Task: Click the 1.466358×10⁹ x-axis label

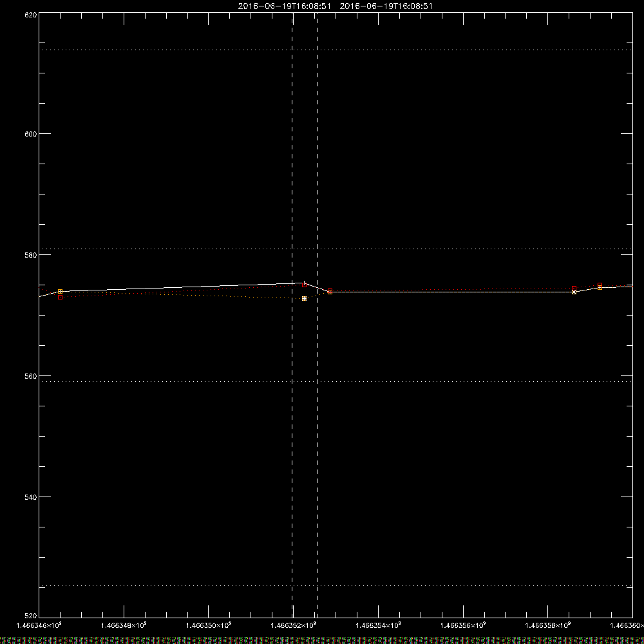Action: pyautogui.click(x=548, y=625)
